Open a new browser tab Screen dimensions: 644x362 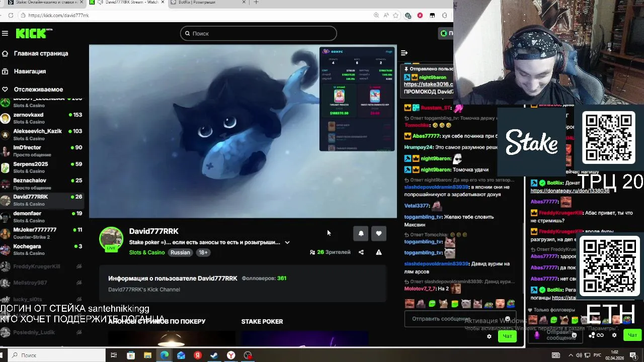coord(256,3)
